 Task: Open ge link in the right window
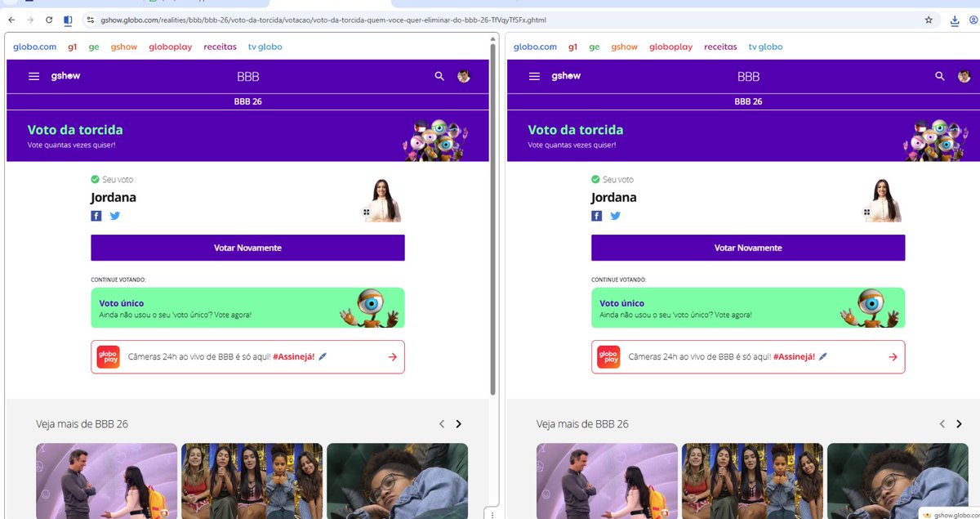[x=595, y=47]
